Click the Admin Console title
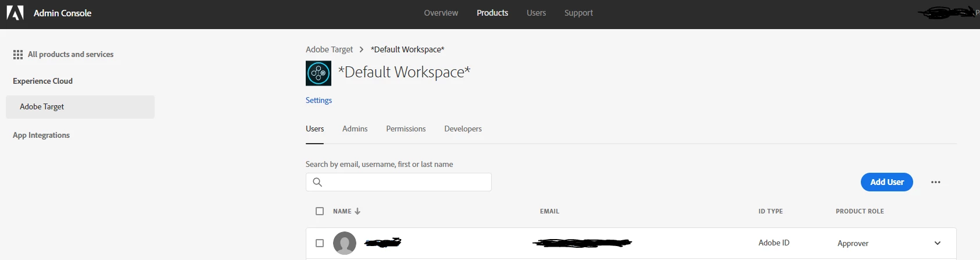Image resolution: width=980 pixels, height=260 pixels. (x=63, y=13)
